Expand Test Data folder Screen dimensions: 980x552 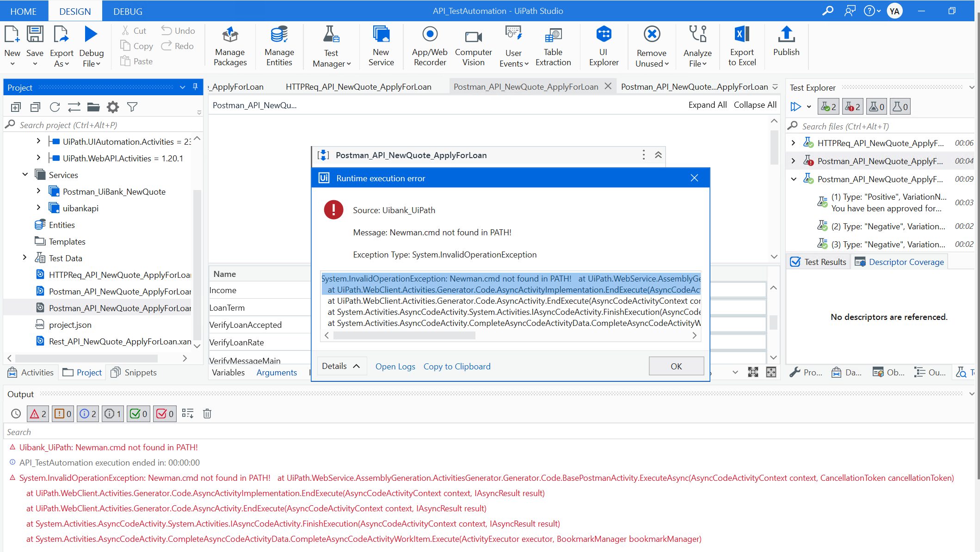click(x=25, y=257)
